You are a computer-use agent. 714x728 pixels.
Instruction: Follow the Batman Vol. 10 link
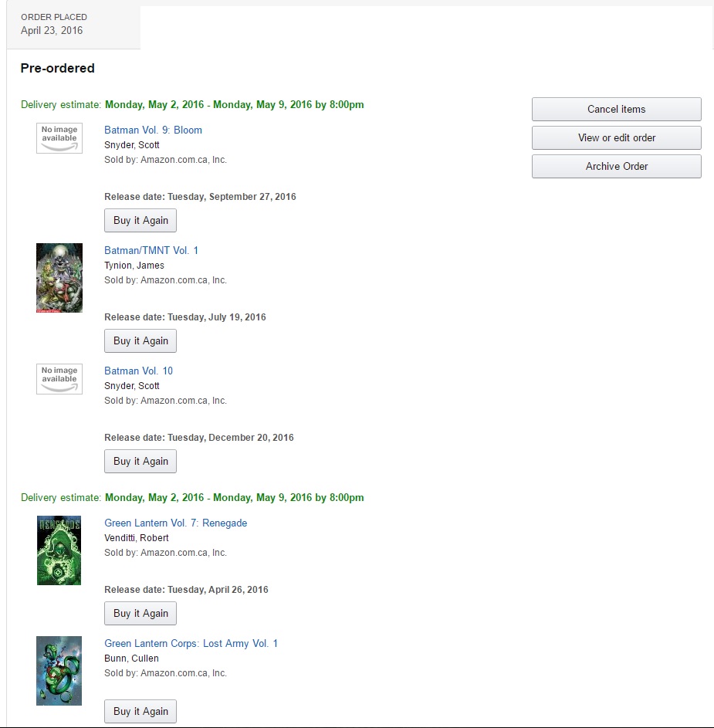coord(138,371)
